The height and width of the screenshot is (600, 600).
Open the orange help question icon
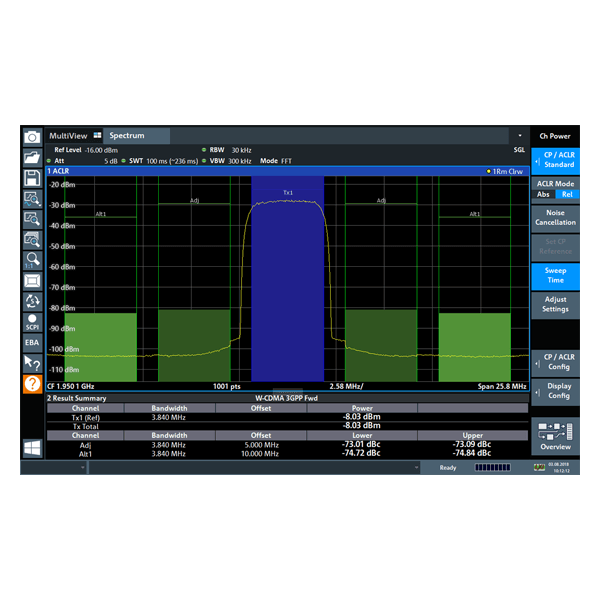(32, 384)
